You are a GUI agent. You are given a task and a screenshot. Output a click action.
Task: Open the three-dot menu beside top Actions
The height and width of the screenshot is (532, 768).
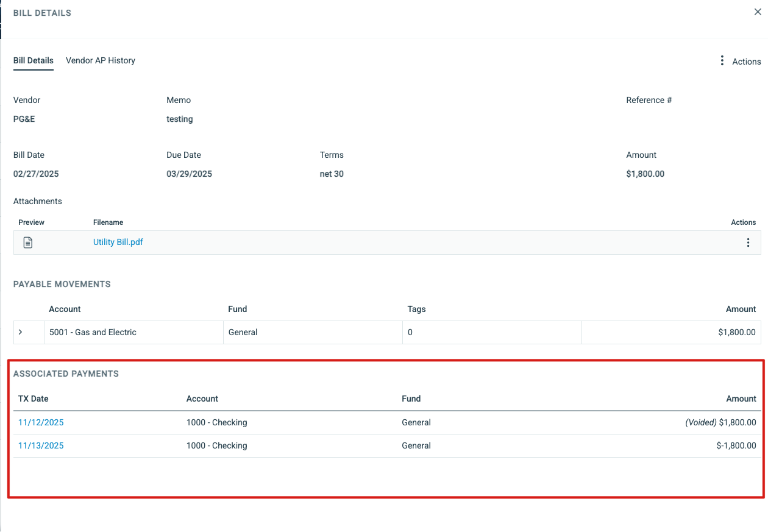[722, 61]
